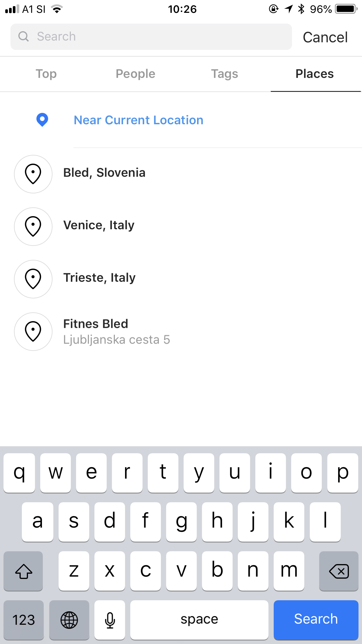
Task: Choose Near Current Location
Action: (x=138, y=120)
